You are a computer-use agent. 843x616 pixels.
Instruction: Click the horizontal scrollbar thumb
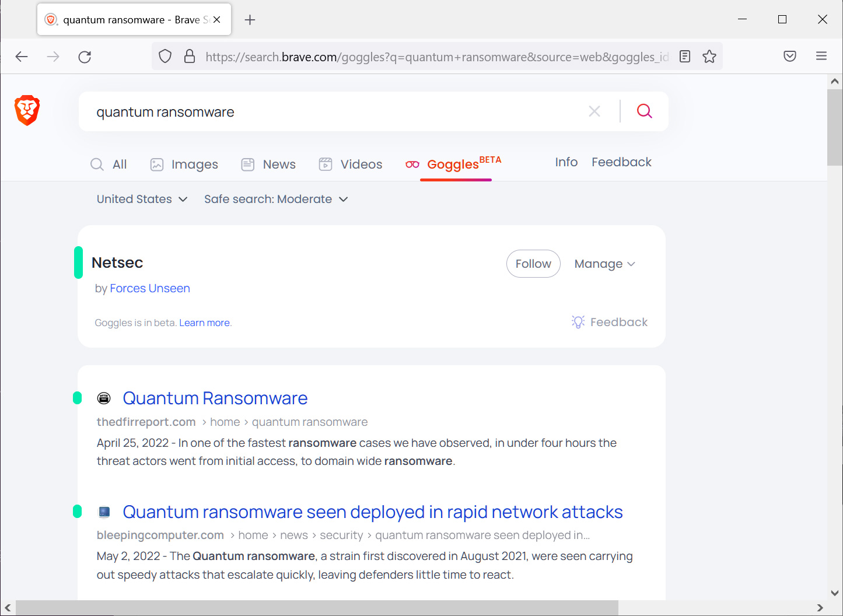317,608
